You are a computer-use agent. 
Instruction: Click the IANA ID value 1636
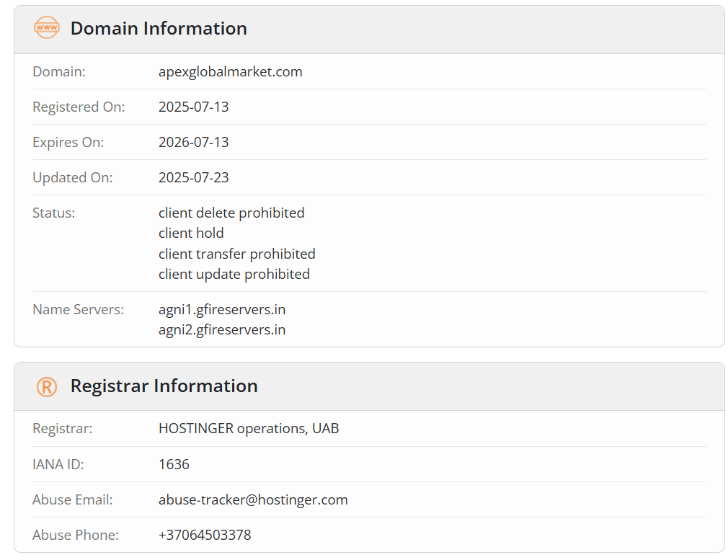(174, 464)
